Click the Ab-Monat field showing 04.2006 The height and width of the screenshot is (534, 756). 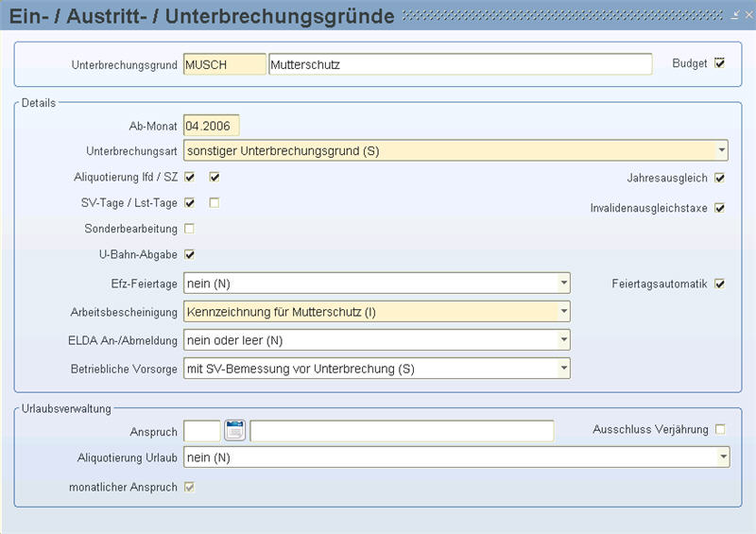212,125
